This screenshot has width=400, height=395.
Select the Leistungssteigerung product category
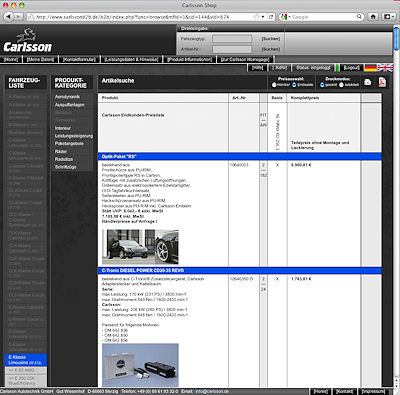[74, 136]
